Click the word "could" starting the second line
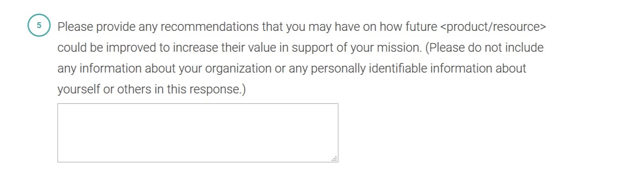This screenshot has height=190, width=644. pyautogui.click(x=70, y=48)
